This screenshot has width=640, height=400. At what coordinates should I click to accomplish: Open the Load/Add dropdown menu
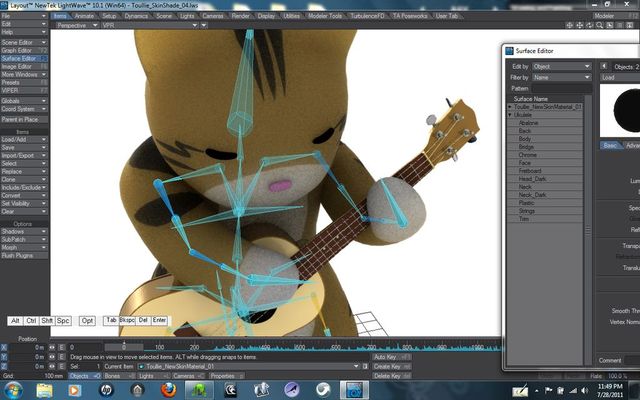[x=24, y=139]
